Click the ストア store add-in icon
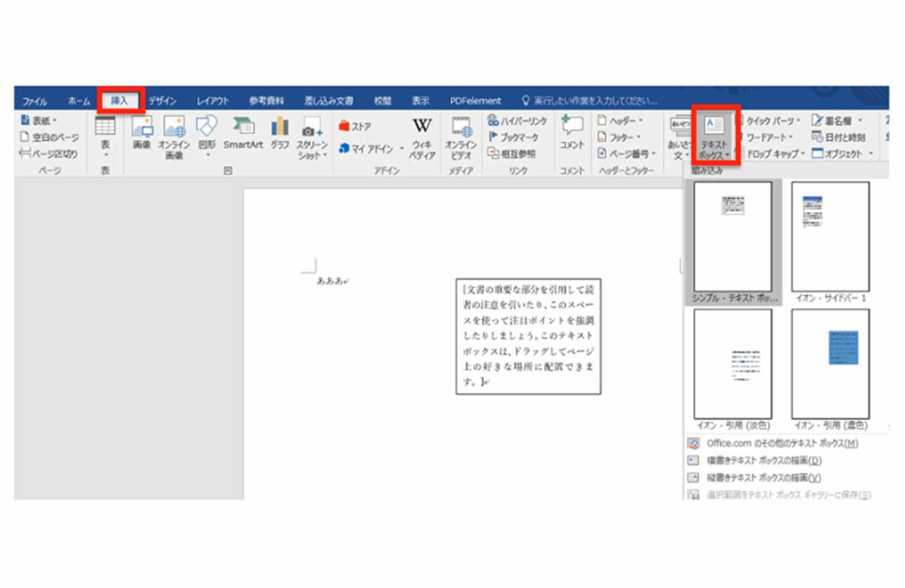 click(x=355, y=126)
